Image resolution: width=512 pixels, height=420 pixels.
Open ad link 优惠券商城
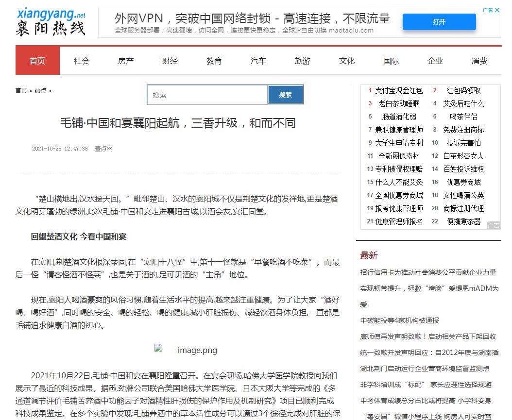coord(464,182)
